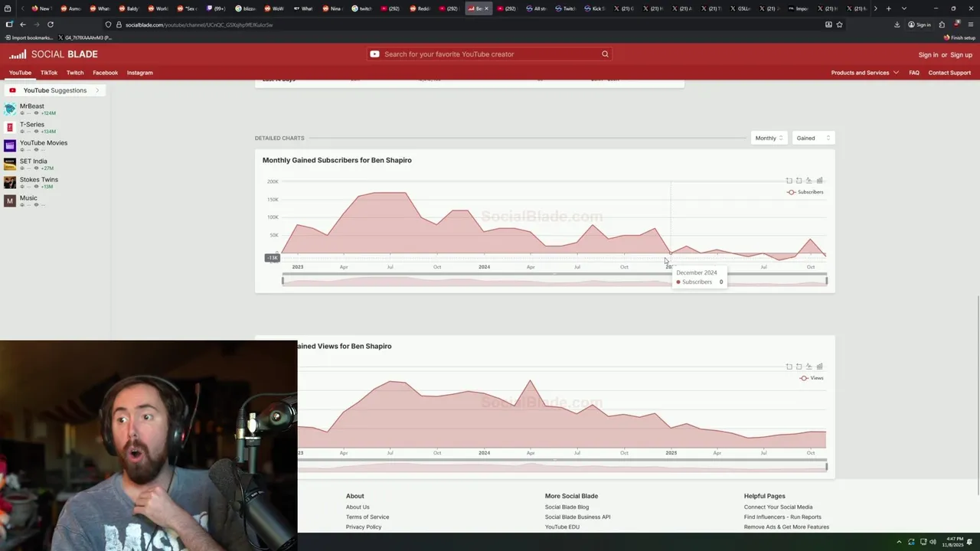Click the Views chart right range handle
This screenshot has height=551, width=980.
(x=827, y=467)
